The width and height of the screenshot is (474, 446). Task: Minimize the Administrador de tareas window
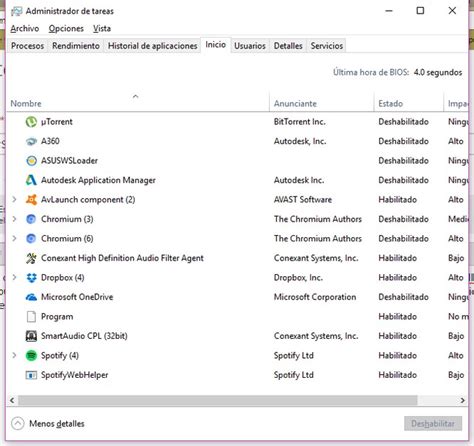click(389, 11)
